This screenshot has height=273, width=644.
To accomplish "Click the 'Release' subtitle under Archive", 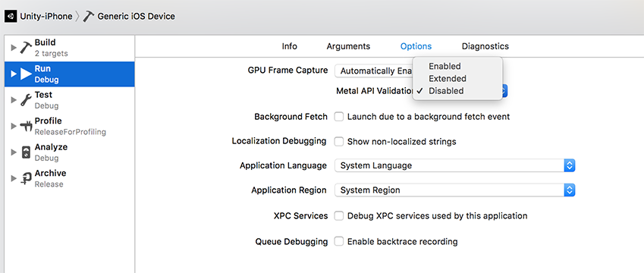I will [49, 184].
